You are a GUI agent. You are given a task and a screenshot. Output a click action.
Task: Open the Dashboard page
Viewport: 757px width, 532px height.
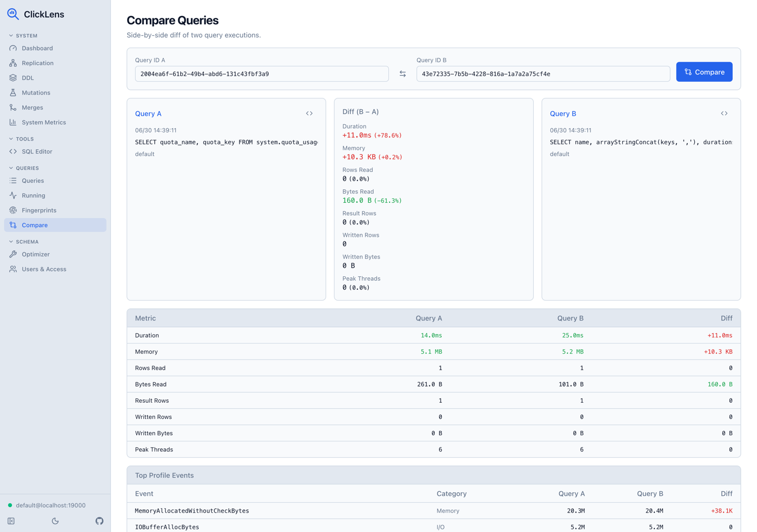tap(55, 48)
